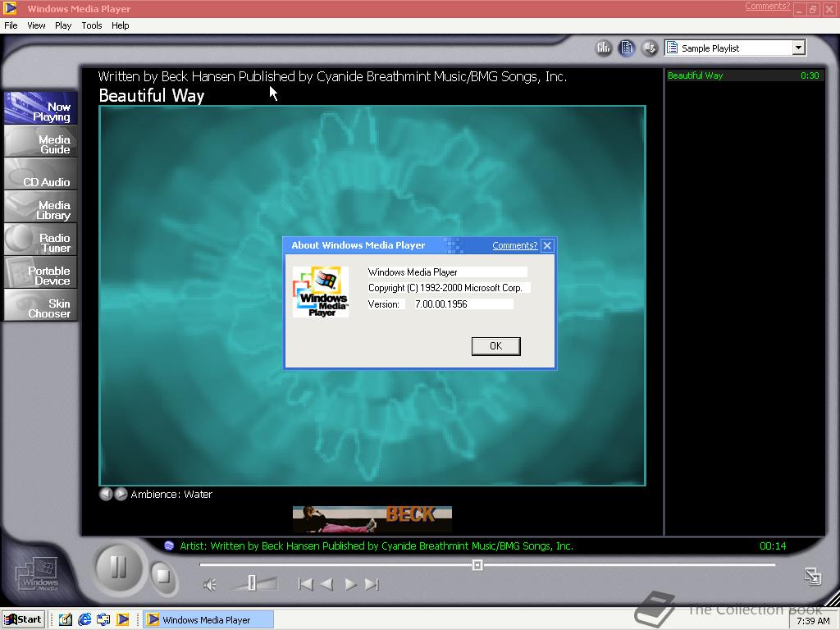The image size is (840, 630).
Task: Select Windows Media Player taskbar button
Action: point(208,620)
